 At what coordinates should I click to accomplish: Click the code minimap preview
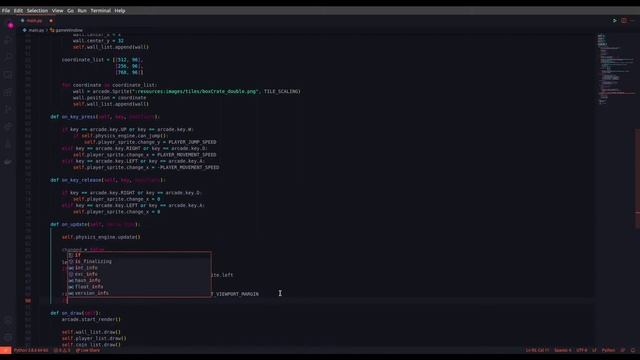(x=616, y=69)
